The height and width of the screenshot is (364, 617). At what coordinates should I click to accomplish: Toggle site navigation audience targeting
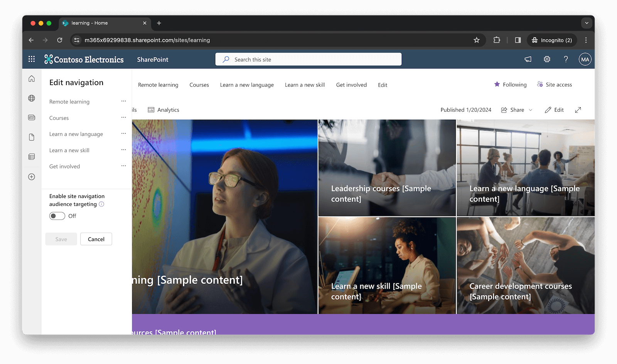point(57,216)
